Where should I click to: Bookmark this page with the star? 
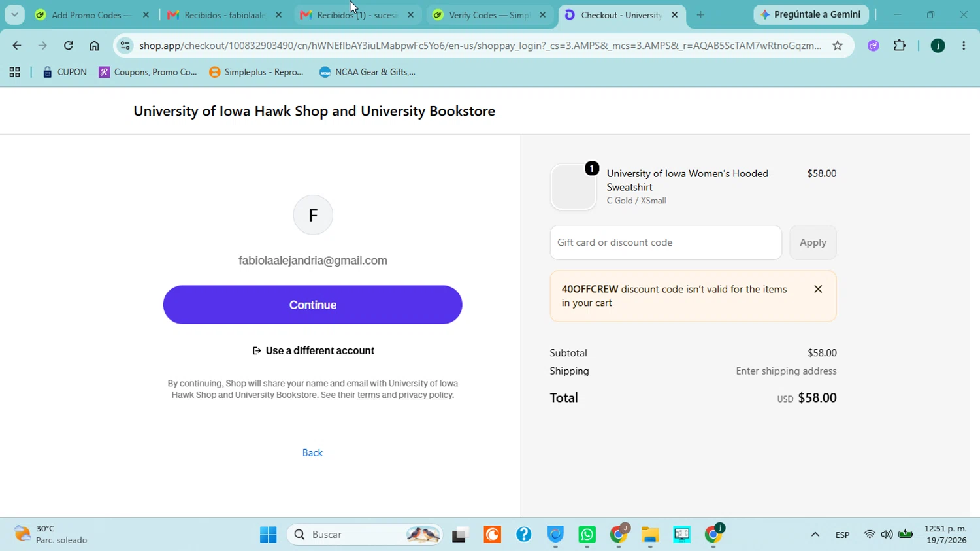(838, 46)
